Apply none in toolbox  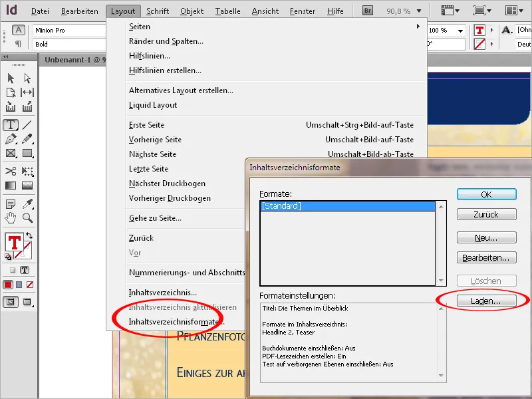click(30, 285)
